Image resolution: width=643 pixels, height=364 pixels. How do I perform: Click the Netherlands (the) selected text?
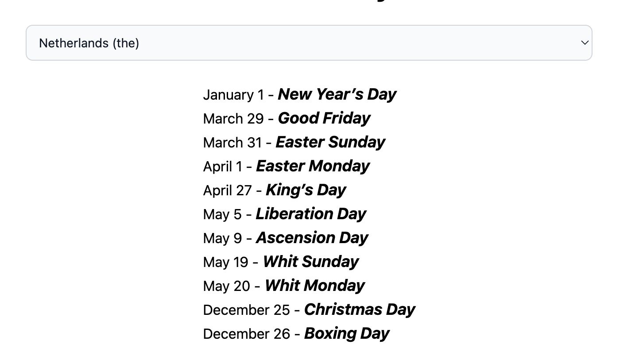click(89, 43)
